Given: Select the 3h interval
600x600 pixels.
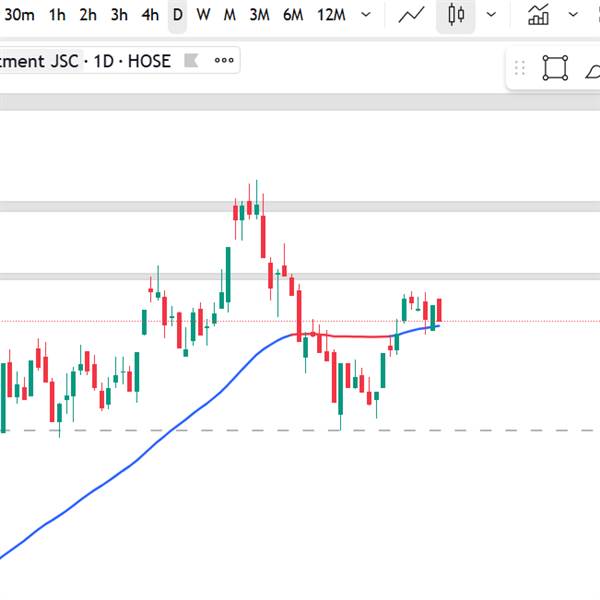Looking at the screenshot, I should coord(119,15).
